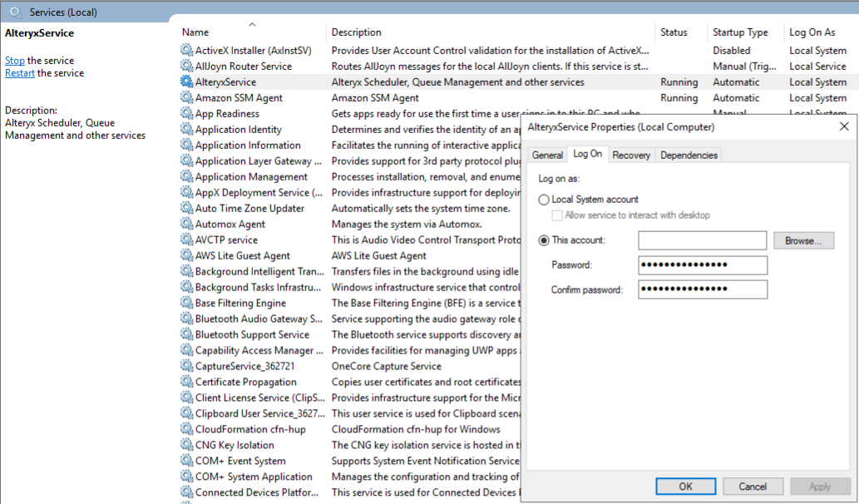Select the Local System account radio button
Viewport: 859px width, 504px height.
(x=544, y=200)
